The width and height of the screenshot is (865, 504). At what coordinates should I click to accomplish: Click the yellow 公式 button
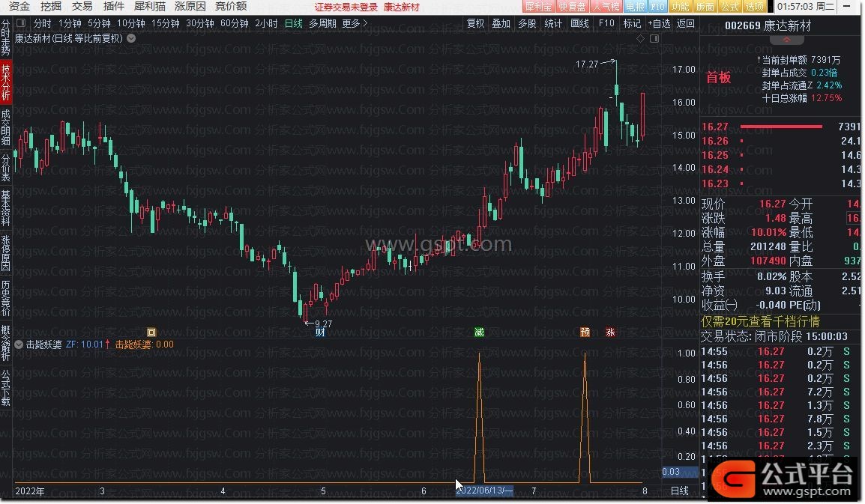[x=730, y=7]
